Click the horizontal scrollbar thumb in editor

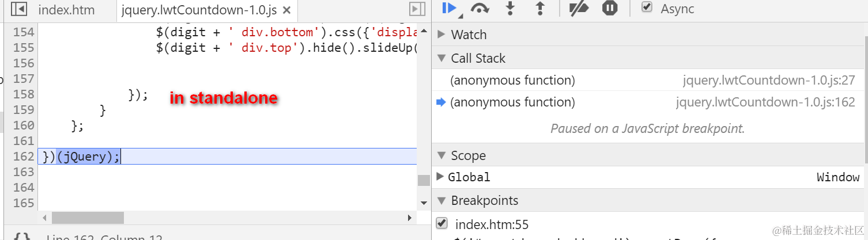click(88, 218)
